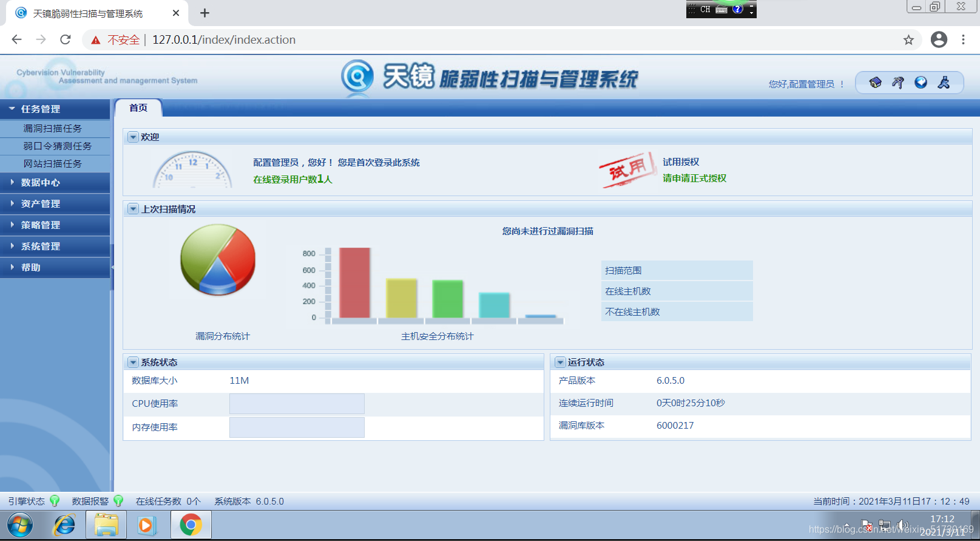Click the tray network icon

pos(885,525)
